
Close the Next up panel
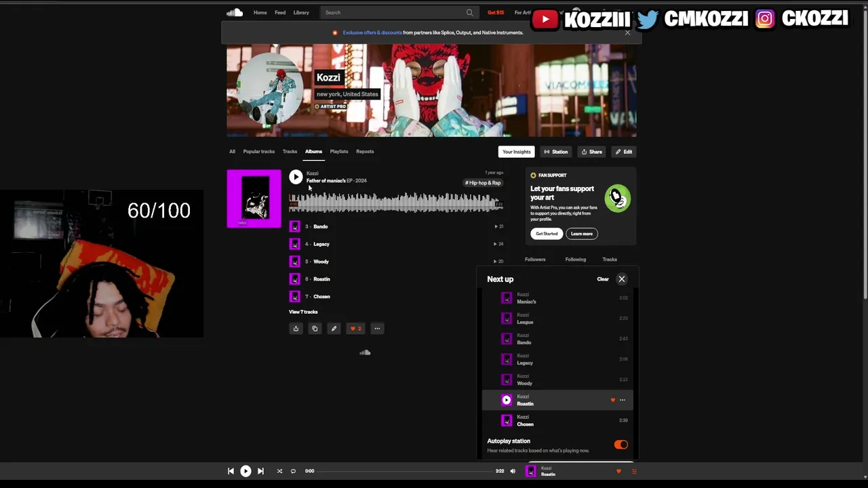click(x=621, y=279)
